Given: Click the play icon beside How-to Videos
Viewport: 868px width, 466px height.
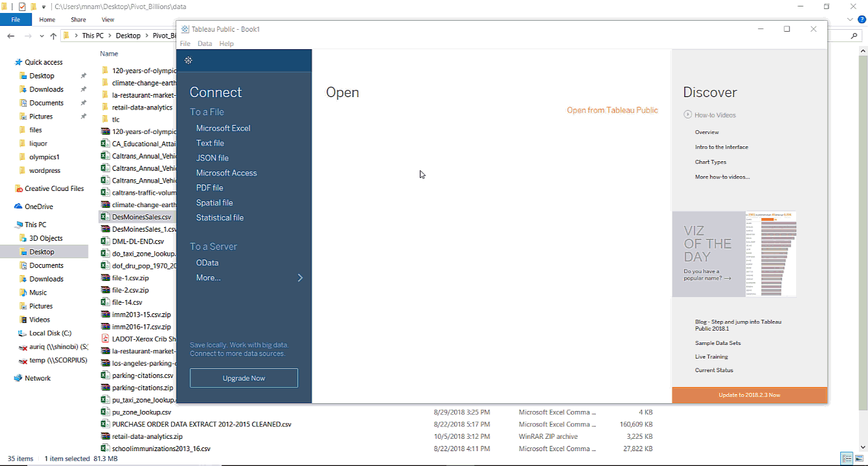Looking at the screenshot, I should (687, 115).
